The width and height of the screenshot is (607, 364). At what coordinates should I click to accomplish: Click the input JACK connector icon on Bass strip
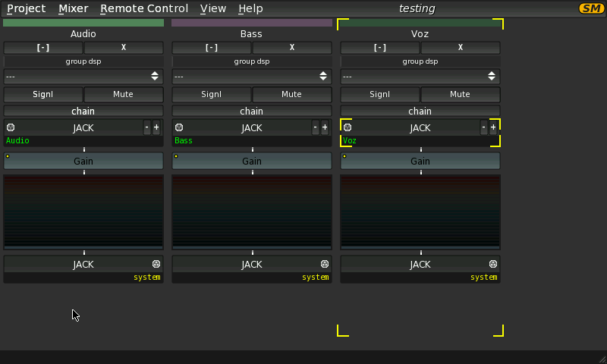(179, 127)
